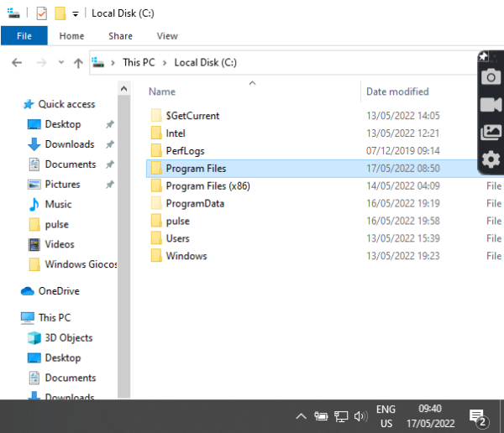This screenshot has height=433, width=504.
Task: Open 3D Objects under This PC
Action: pos(69,337)
